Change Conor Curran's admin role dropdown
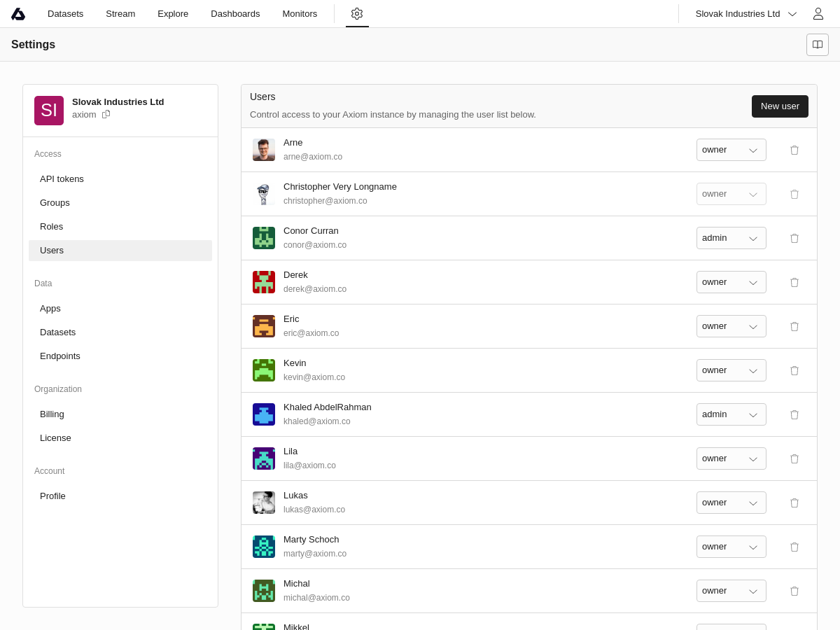The width and height of the screenshot is (840, 630). click(x=731, y=238)
